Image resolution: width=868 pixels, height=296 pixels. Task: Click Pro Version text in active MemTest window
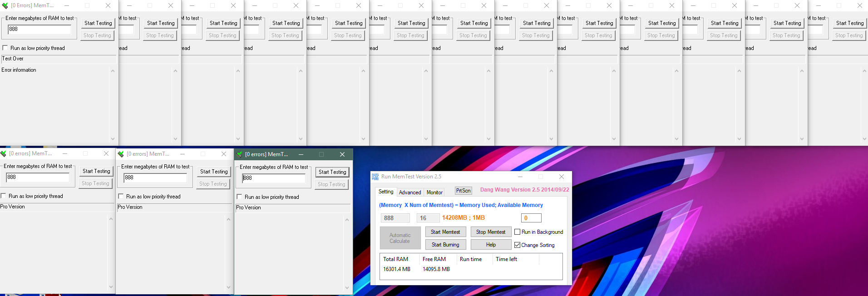[248, 207]
